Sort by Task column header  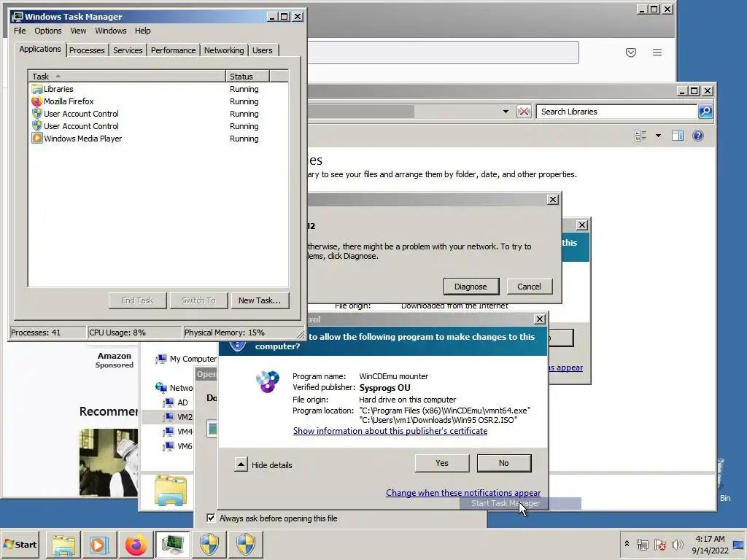coord(127,76)
